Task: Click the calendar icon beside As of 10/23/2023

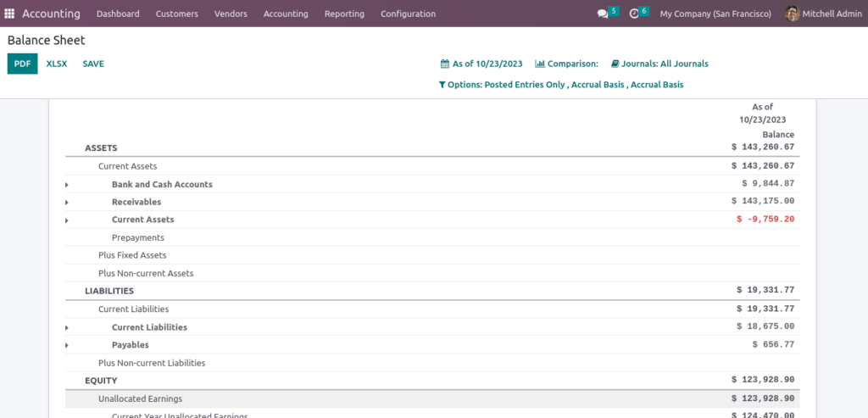Action: tap(444, 64)
